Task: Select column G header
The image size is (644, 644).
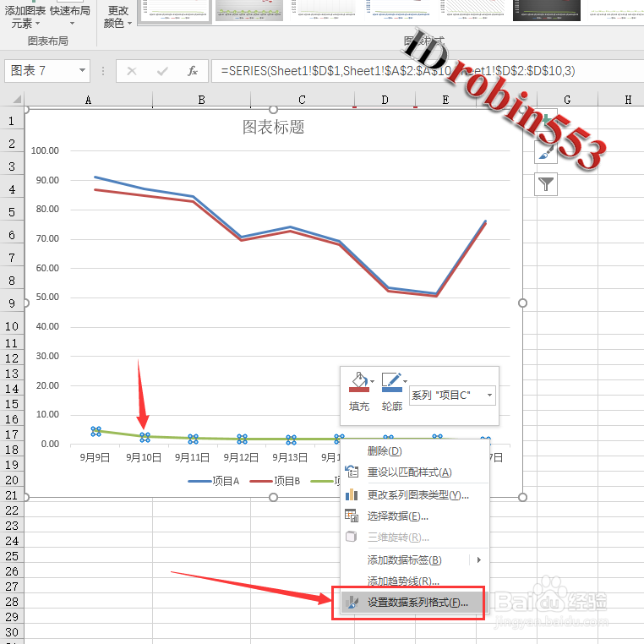Action: [567, 100]
